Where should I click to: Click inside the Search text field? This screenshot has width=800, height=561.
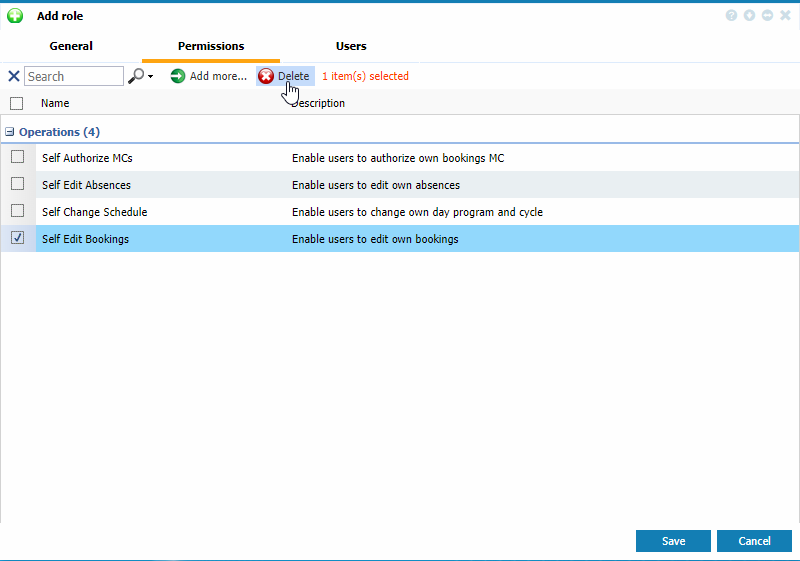[x=73, y=76]
